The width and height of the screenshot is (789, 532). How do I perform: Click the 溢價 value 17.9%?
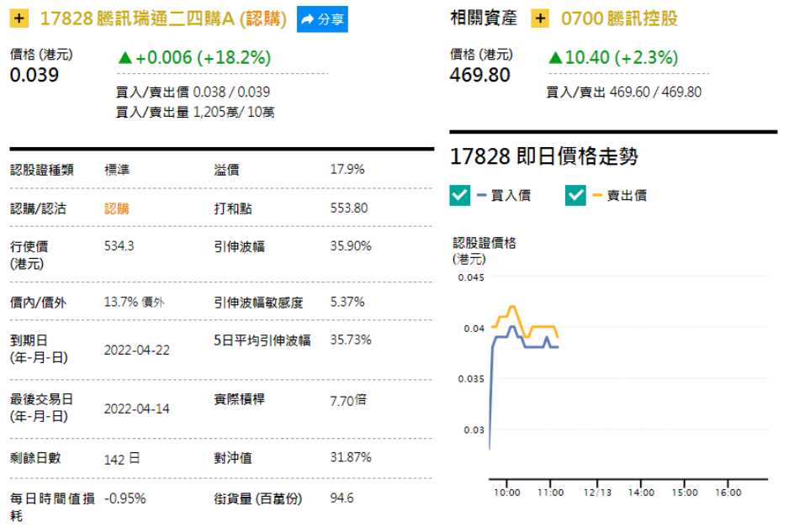pos(347,170)
